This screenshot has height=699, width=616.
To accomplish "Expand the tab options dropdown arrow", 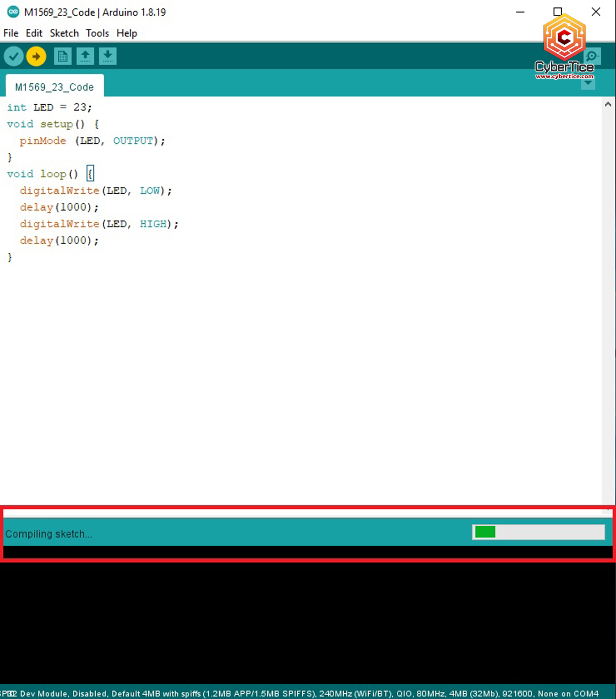I will pyautogui.click(x=588, y=84).
